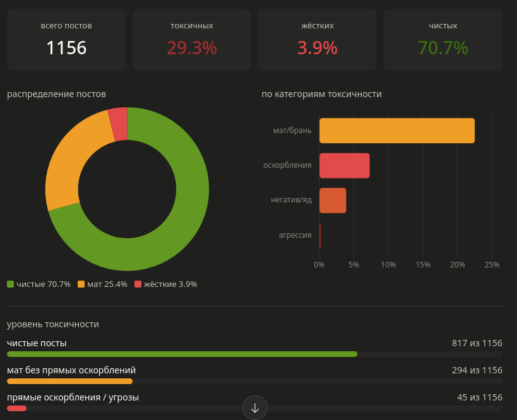The image size is (517, 420).
Task: Click the мат/брань axis label
Action: point(292,131)
